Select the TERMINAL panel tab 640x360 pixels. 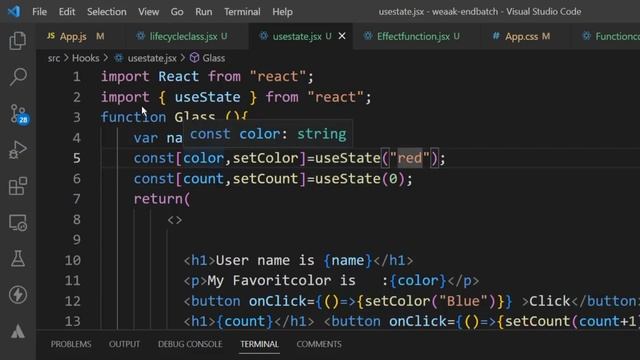[x=259, y=344]
